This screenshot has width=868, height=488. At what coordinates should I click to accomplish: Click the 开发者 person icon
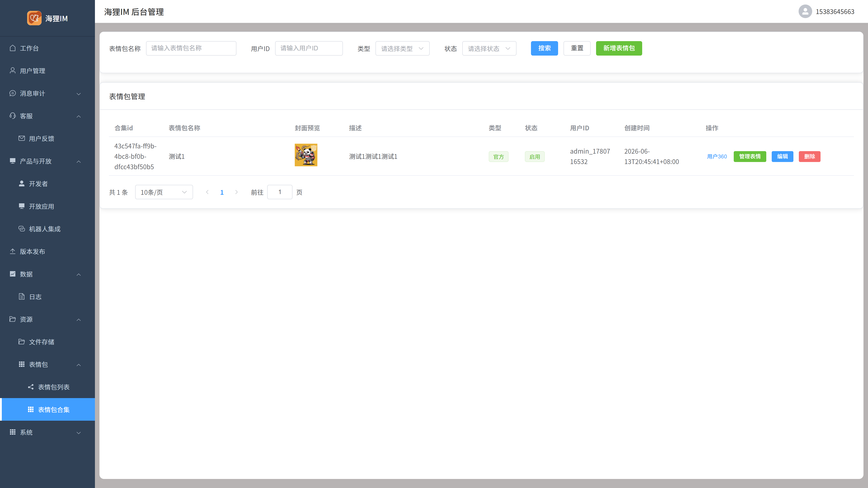click(x=21, y=183)
